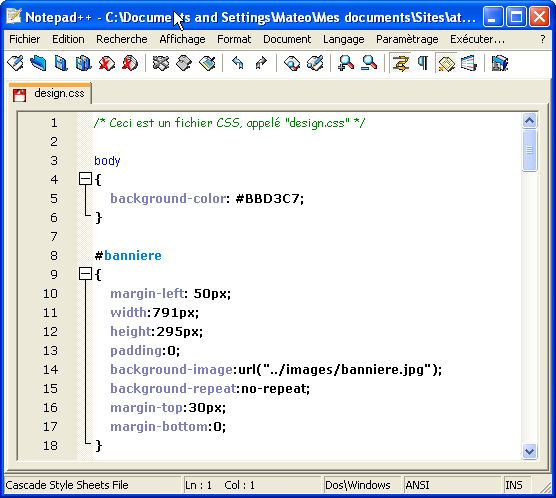Viewport: 556px width, 498px height.
Task: Zoom out with magnifier minus icon
Action: tap(369, 64)
